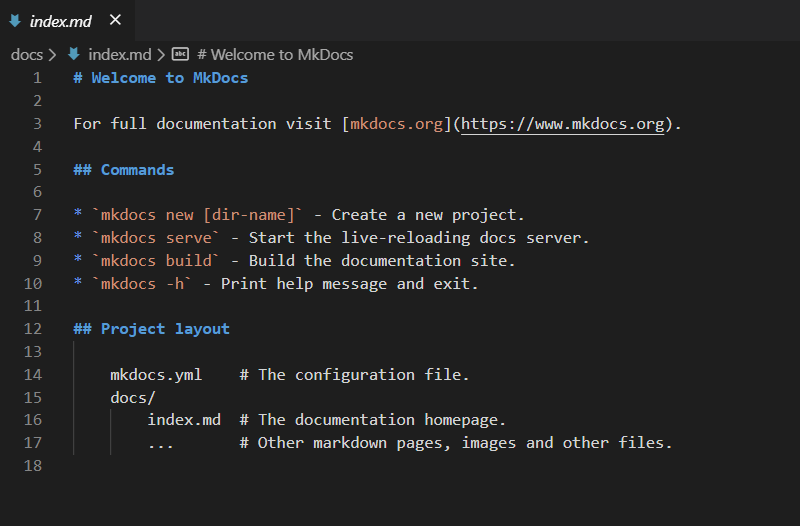Open the docs breadcrumb folder
The height and width of the screenshot is (526, 800).
27,55
